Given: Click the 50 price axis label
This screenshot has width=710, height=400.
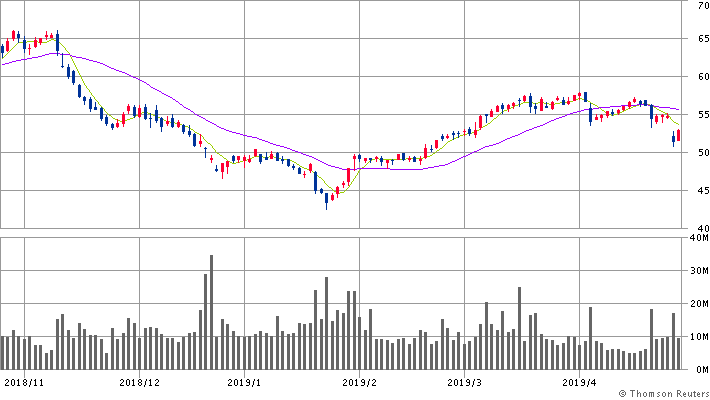Looking at the screenshot, I should click(x=703, y=153).
